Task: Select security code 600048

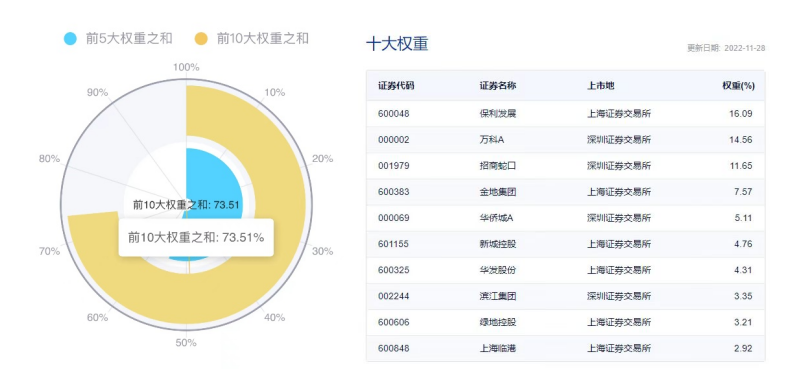Action: (393, 114)
